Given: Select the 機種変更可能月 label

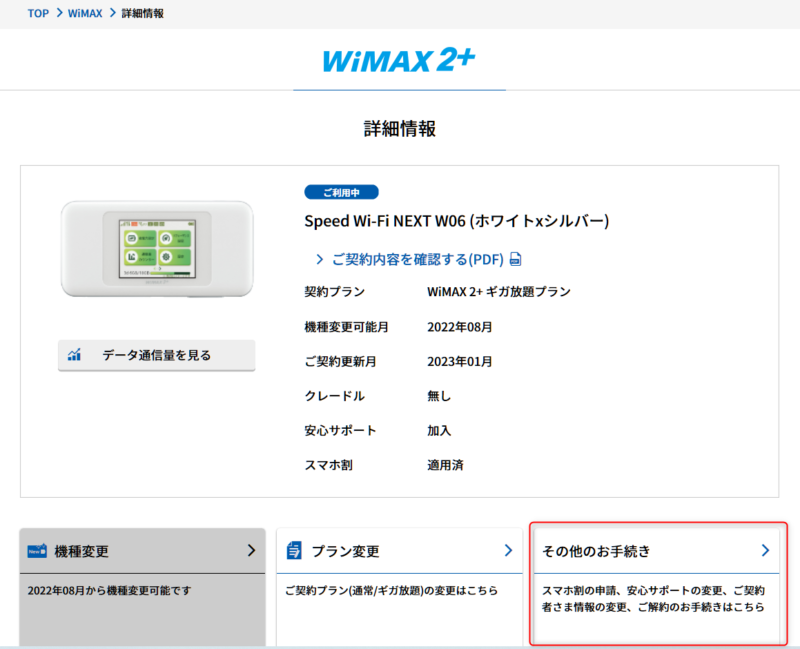Looking at the screenshot, I should pyautogui.click(x=346, y=327).
